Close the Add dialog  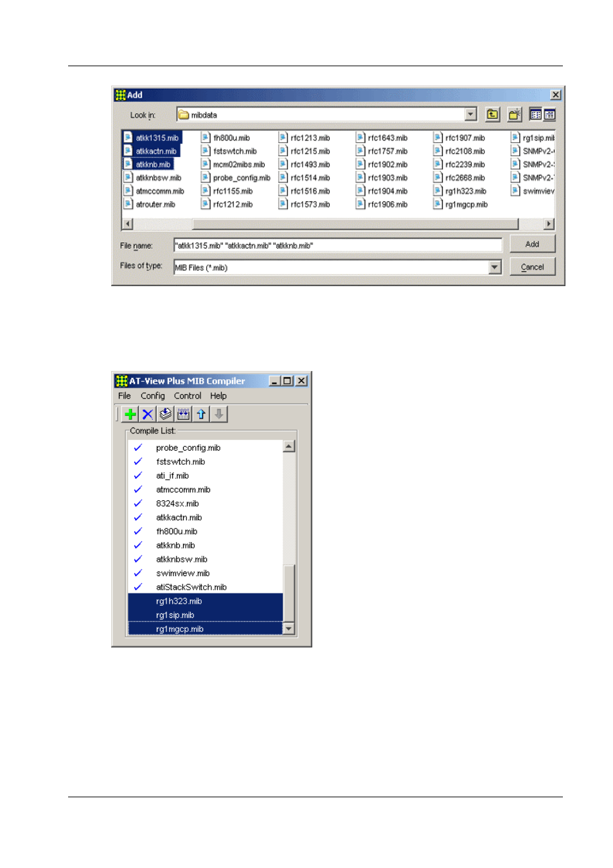(x=556, y=95)
